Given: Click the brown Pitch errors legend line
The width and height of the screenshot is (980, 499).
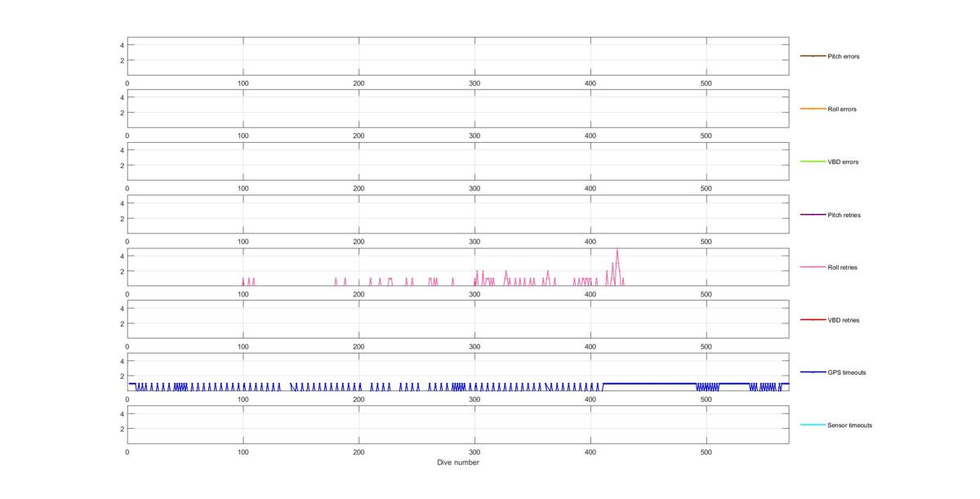Looking at the screenshot, I should pos(813,56).
